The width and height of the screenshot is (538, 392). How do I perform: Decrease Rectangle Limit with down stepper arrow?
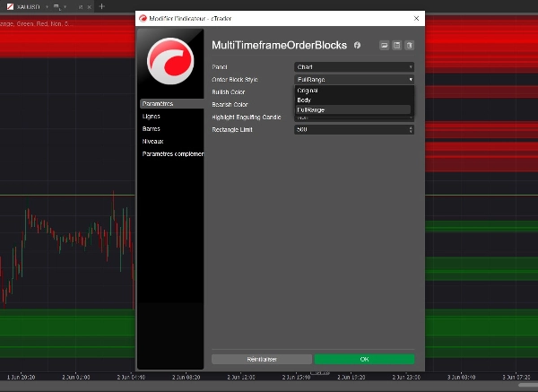411,132
